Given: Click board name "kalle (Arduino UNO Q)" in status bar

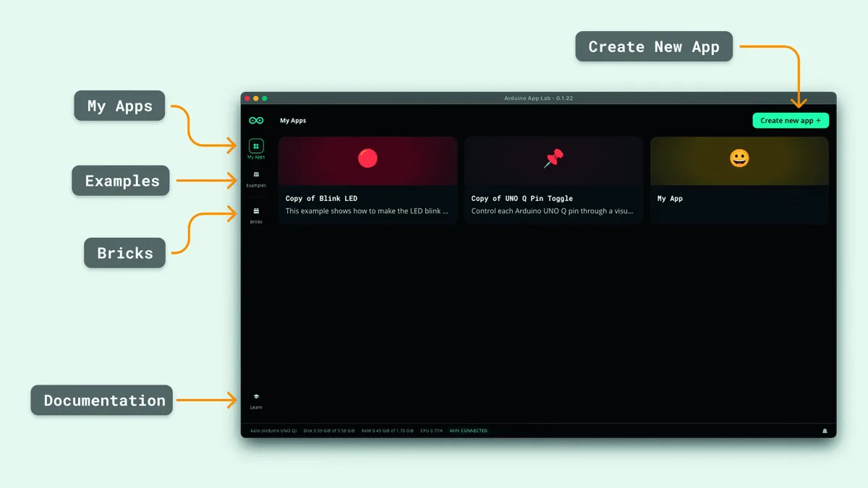Looking at the screenshot, I should 273,431.
